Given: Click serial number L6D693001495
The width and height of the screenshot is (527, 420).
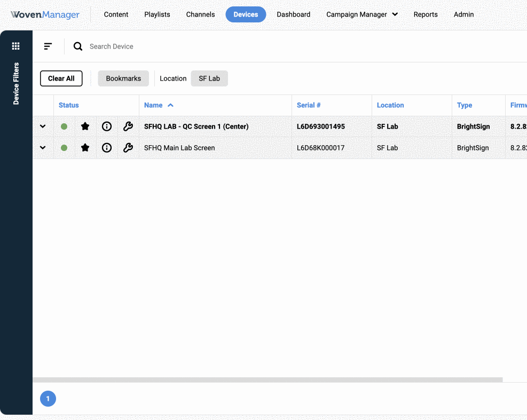Looking at the screenshot, I should click(321, 126).
